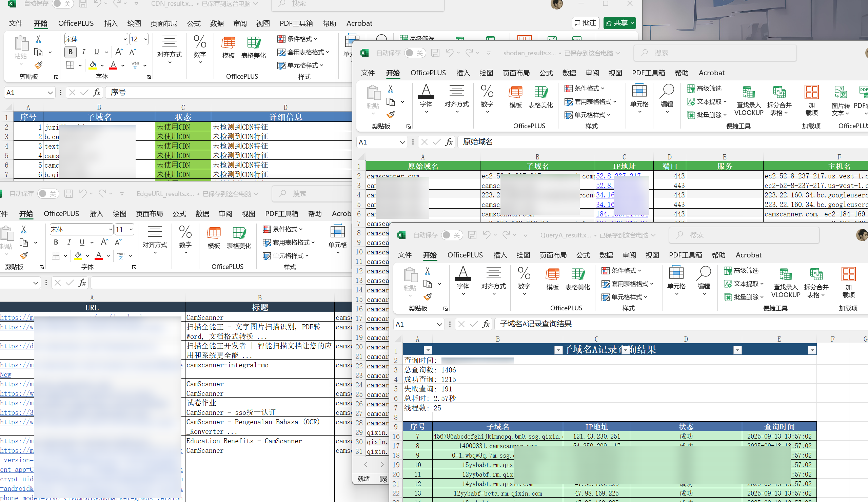This screenshot has height=502, width=868.
Task: Open OfficePLUS tab in CDN_result window
Action: [76, 23]
